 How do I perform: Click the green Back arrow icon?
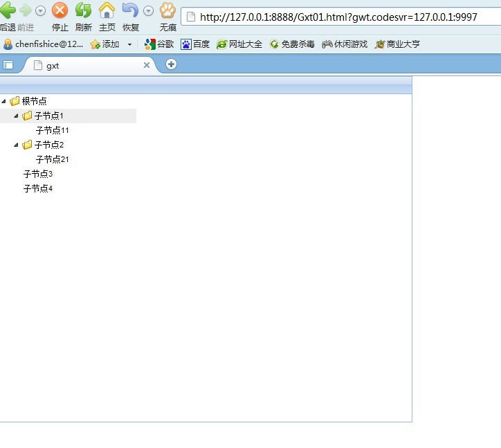[x=8, y=10]
